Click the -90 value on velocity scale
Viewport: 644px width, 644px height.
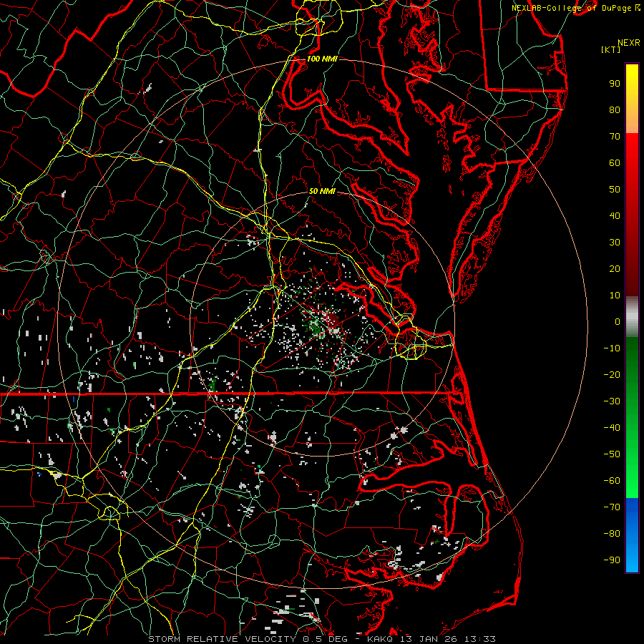point(612,560)
